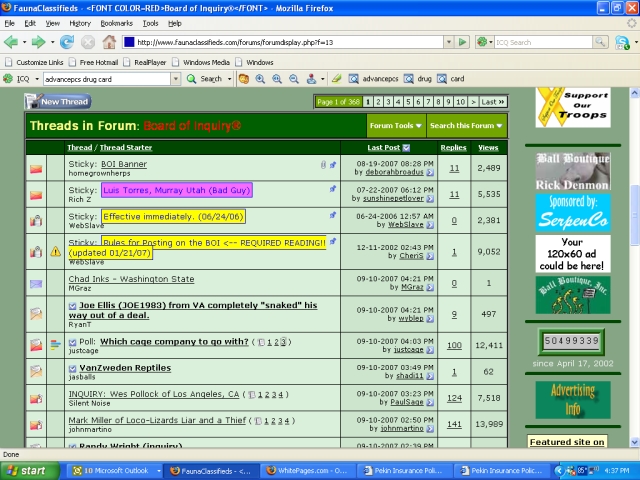The width and height of the screenshot is (640, 480).
Task: Switch to Microsoft Outlook taskbar group
Action: pos(115,471)
